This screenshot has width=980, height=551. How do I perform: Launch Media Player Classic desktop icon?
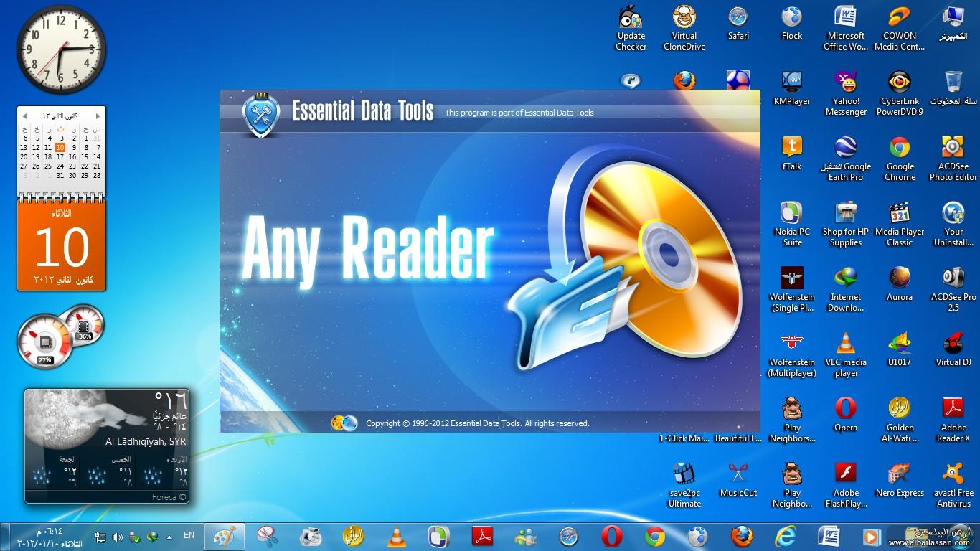coord(900,225)
